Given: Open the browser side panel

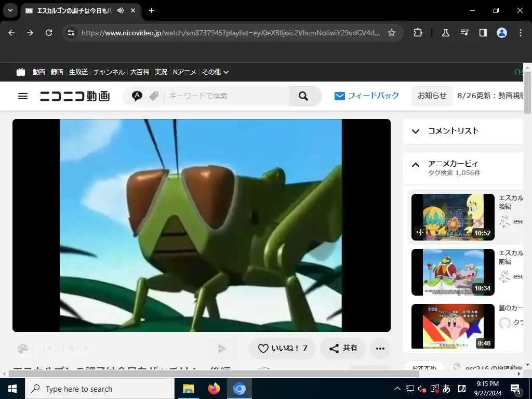Looking at the screenshot, I should (483, 33).
